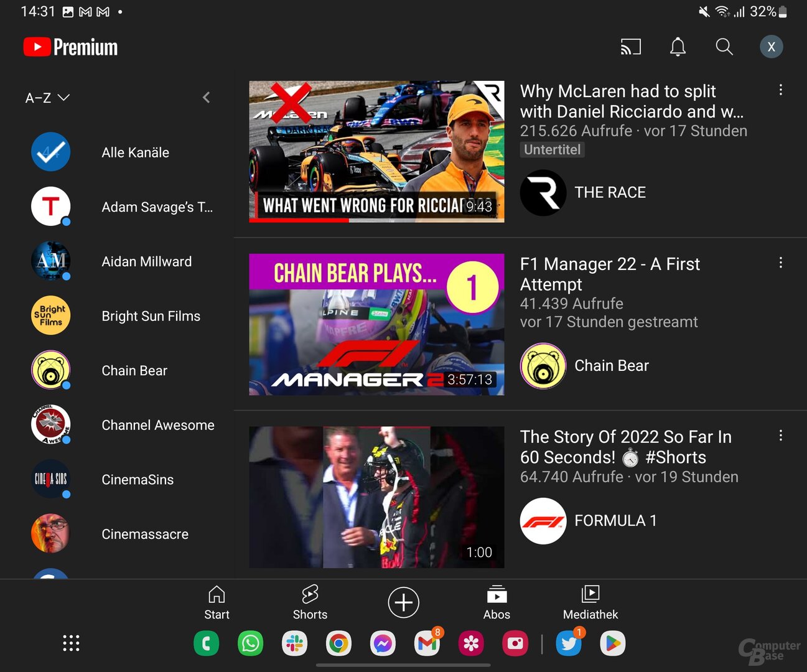Play the F1 Manager 22 video thumbnail
This screenshot has width=807, height=672.
(x=376, y=324)
